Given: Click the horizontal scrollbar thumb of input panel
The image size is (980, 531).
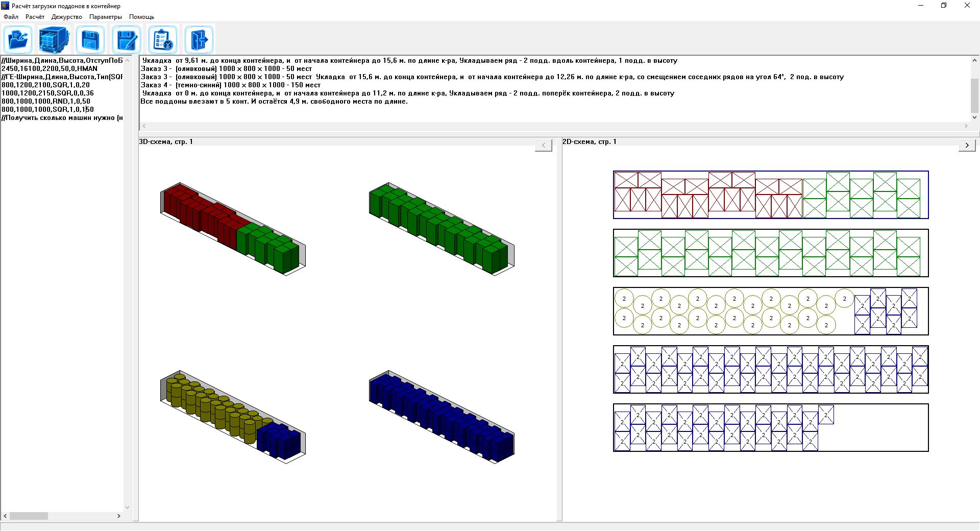Looking at the screenshot, I should click(x=29, y=516).
